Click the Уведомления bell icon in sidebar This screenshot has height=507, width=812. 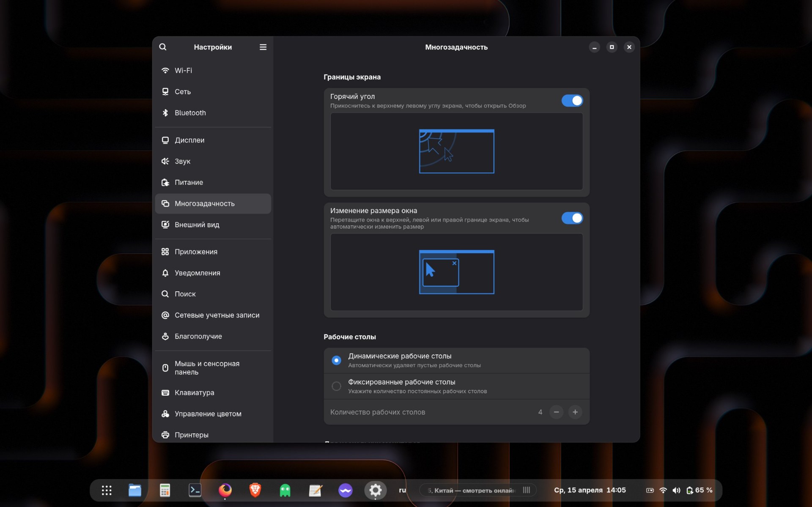(x=165, y=273)
